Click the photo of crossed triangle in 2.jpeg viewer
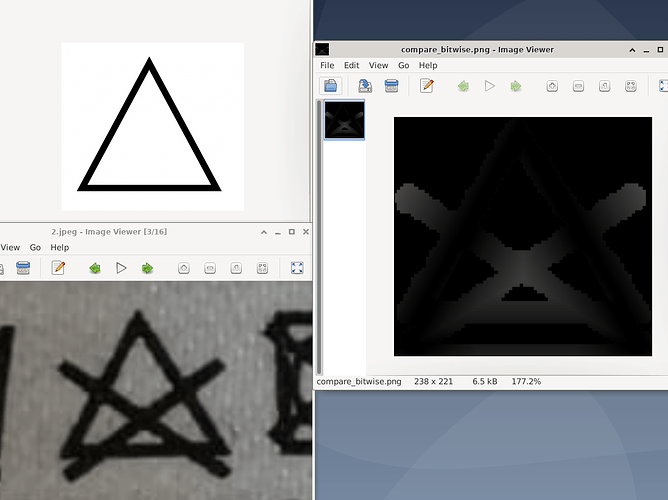The height and width of the screenshot is (500, 668). (156, 391)
